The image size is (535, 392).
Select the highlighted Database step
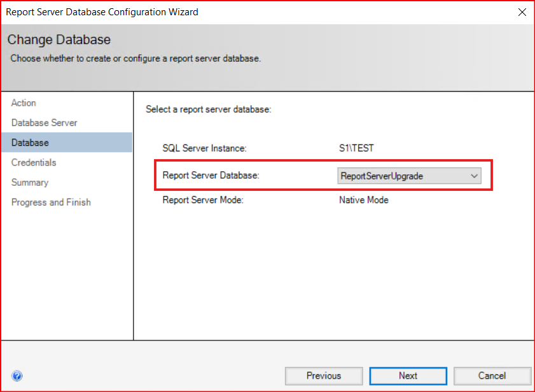pos(30,143)
